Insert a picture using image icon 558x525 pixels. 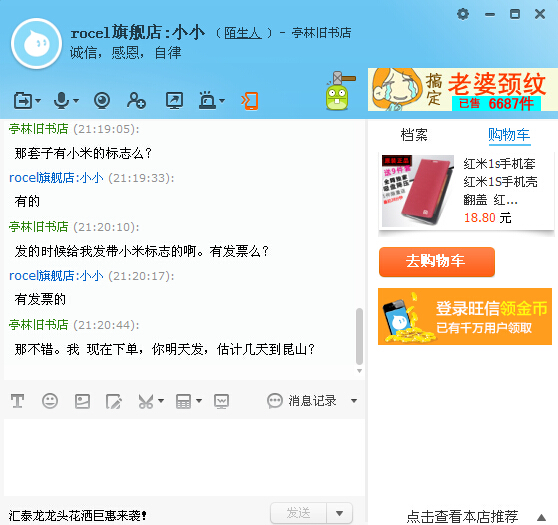tap(82, 401)
